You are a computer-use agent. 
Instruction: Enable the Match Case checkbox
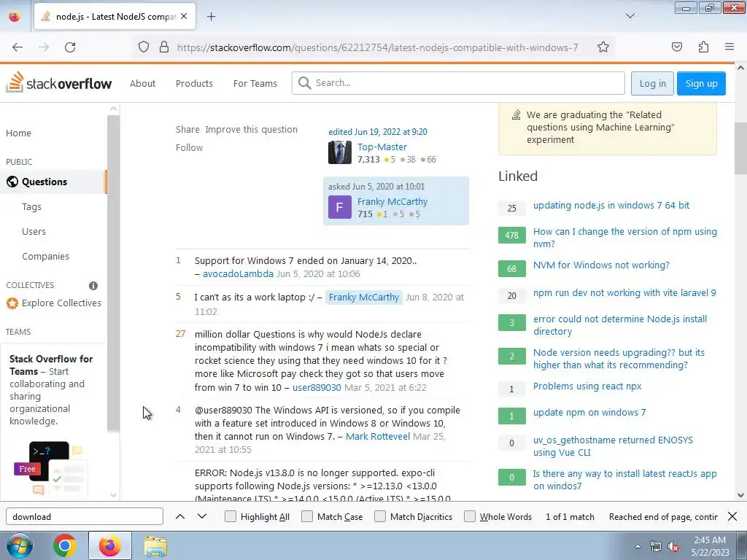pyautogui.click(x=307, y=517)
